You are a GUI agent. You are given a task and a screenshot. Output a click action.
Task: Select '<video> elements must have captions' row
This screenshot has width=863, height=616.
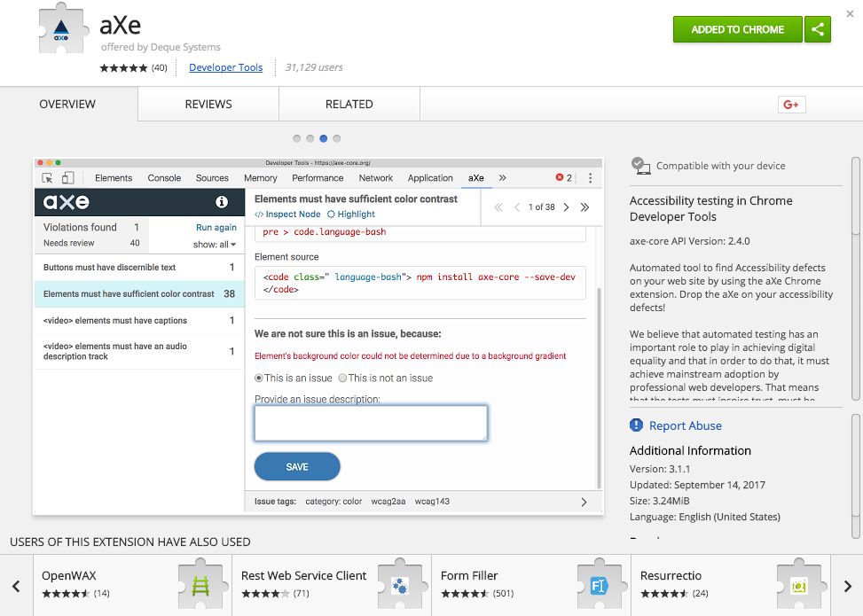pos(139,320)
